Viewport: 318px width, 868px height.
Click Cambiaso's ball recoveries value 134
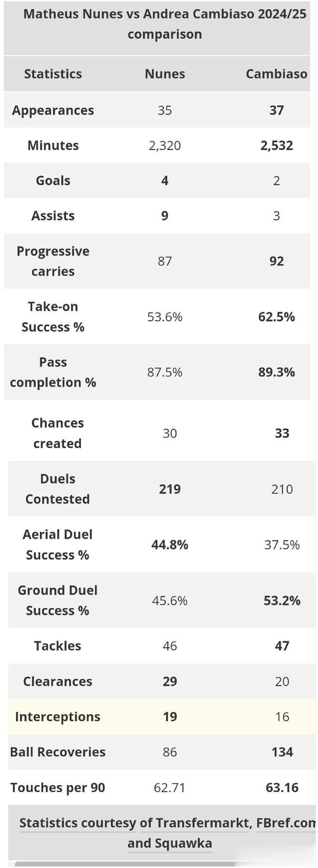282,752
